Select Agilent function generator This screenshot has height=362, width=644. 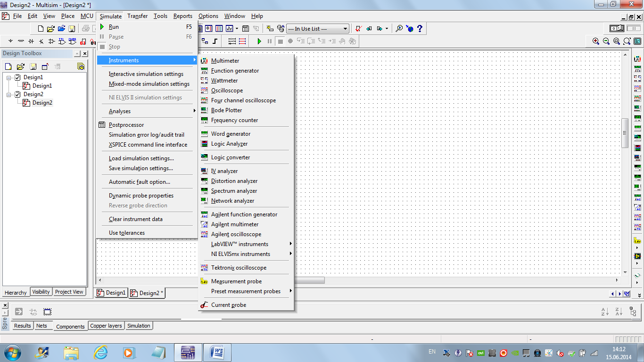coord(246,214)
